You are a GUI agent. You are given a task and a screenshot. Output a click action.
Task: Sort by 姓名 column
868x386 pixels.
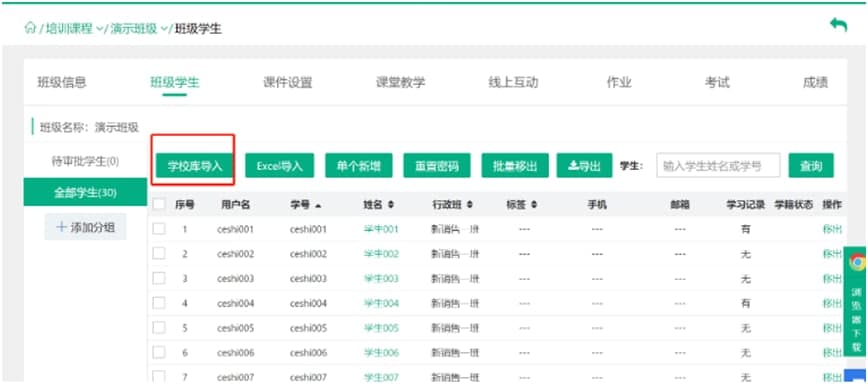pos(391,205)
